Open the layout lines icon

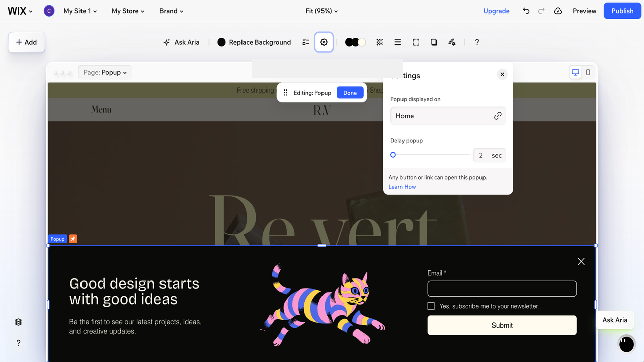pos(398,42)
